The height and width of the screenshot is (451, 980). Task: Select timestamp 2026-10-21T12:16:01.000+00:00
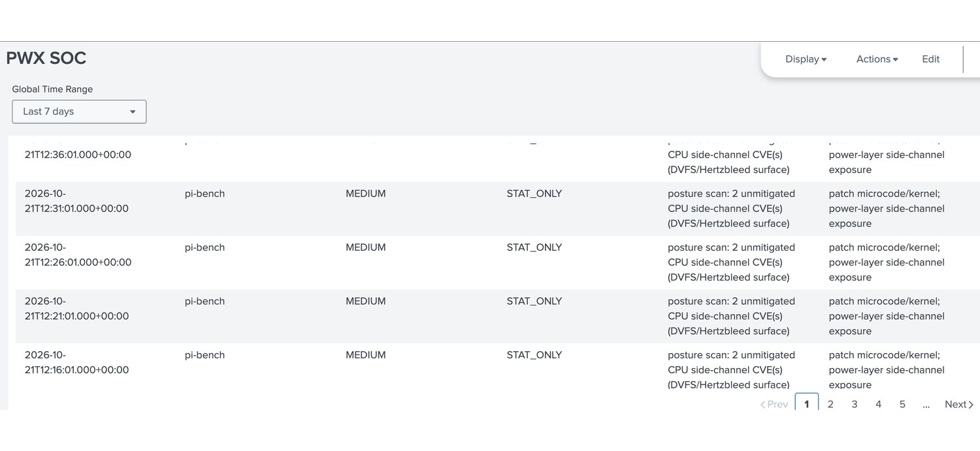pos(76,362)
